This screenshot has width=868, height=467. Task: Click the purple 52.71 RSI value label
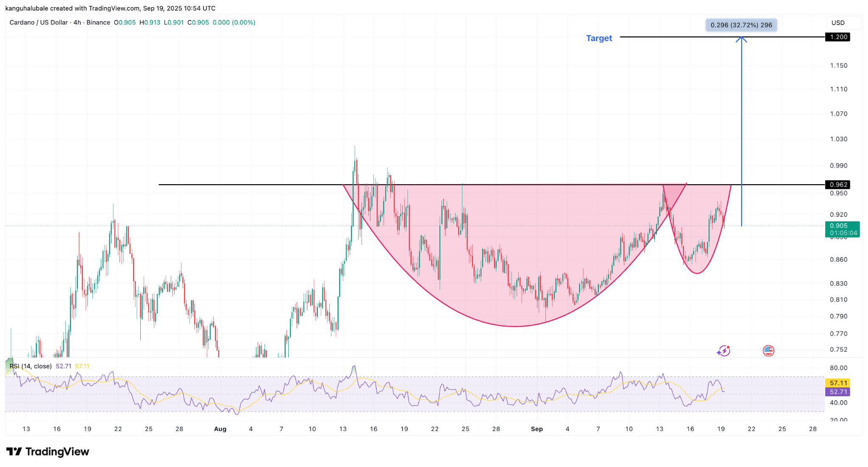click(x=837, y=392)
